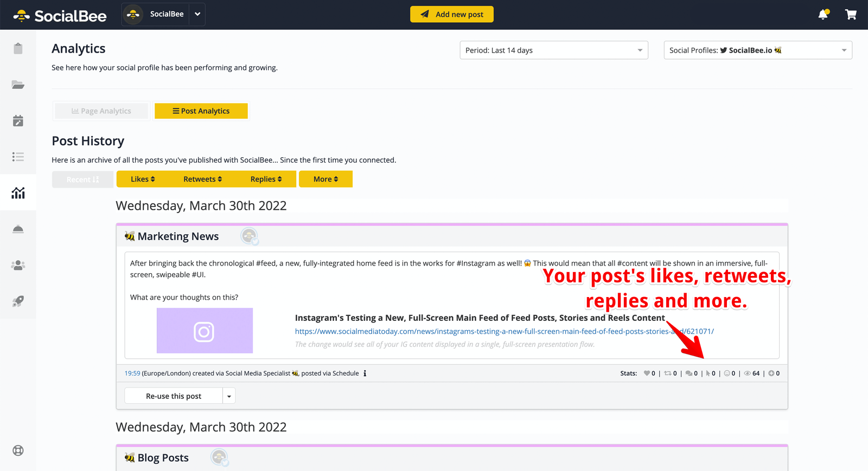The height and width of the screenshot is (471, 868).
Task: Expand the Re-use this post caret
Action: [229, 396]
